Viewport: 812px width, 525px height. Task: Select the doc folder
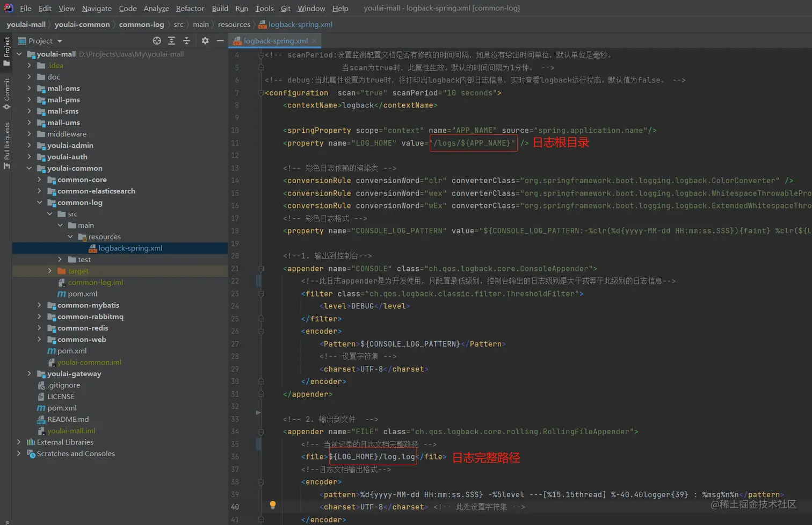(54, 77)
